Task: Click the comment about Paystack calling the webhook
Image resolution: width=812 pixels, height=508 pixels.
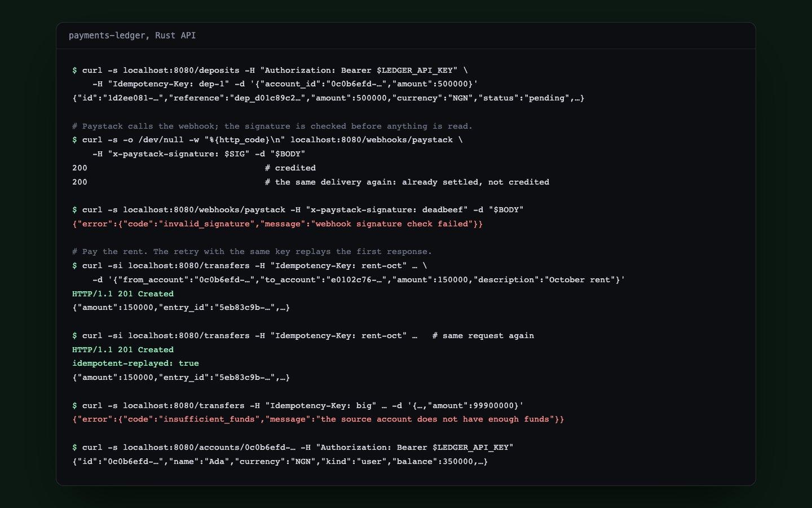Action: click(x=272, y=126)
